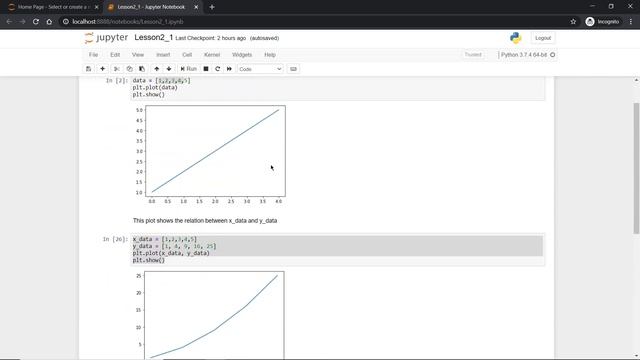640x360 pixels.
Task: Paste cells below icon
Action: point(142,69)
